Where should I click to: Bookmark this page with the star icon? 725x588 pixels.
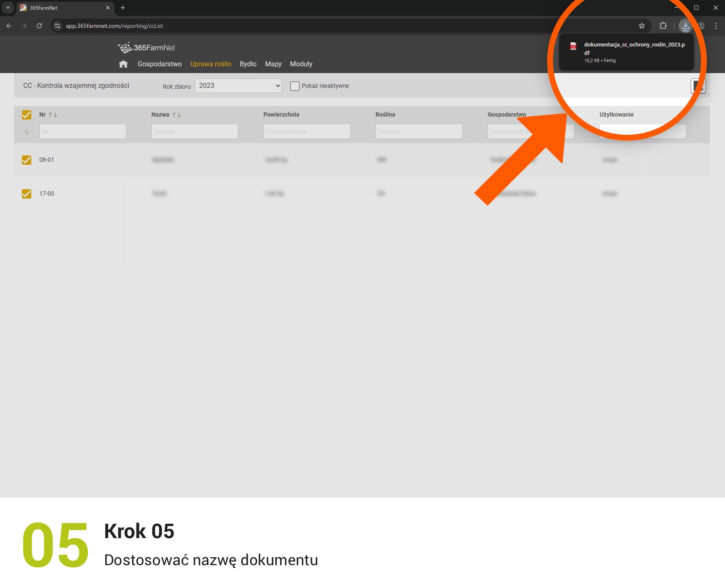click(641, 26)
